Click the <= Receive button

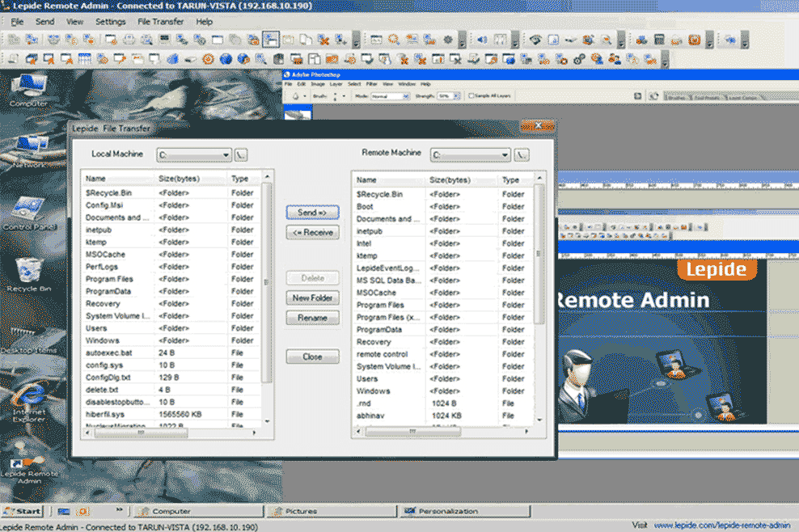pos(312,232)
